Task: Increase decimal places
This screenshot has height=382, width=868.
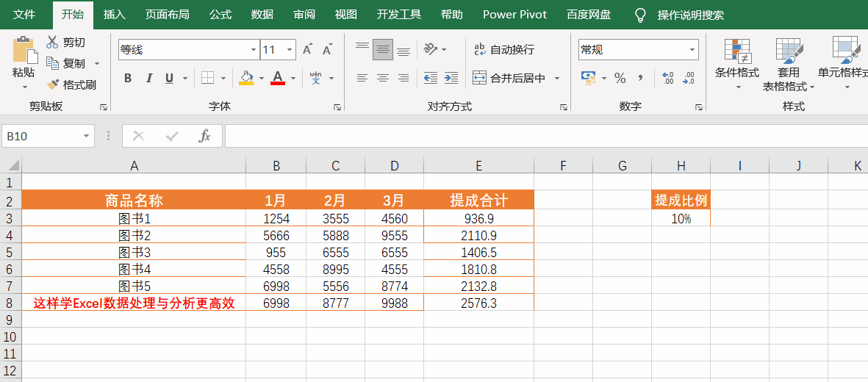Action: click(668, 78)
